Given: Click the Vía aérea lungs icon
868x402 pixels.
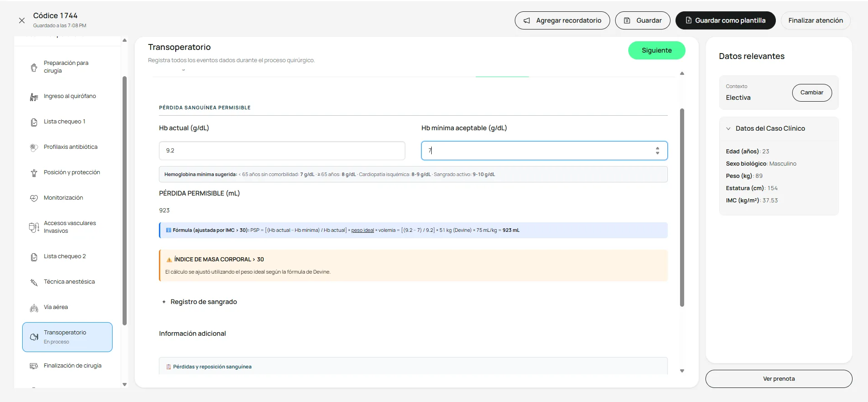Looking at the screenshot, I should (34, 308).
